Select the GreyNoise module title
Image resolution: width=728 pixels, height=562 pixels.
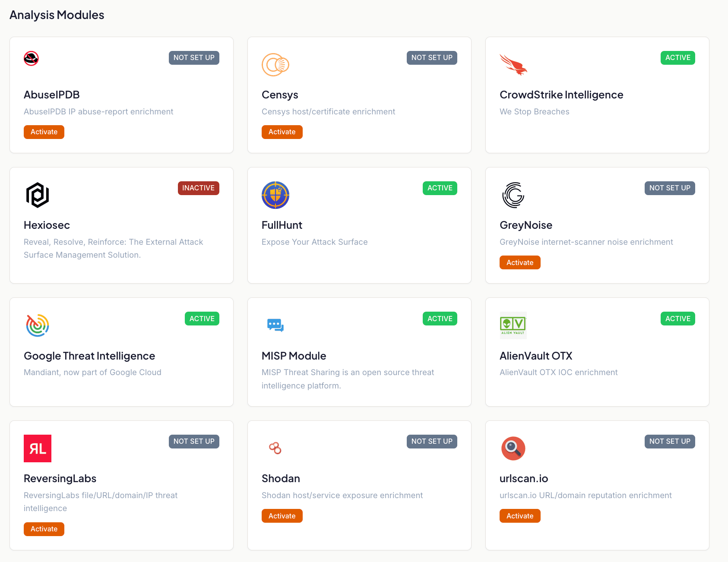tap(526, 225)
